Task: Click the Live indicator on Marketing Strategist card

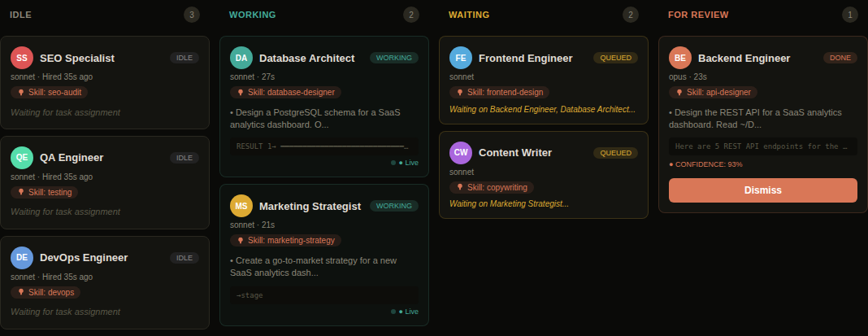Action: [x=406, y=311]
